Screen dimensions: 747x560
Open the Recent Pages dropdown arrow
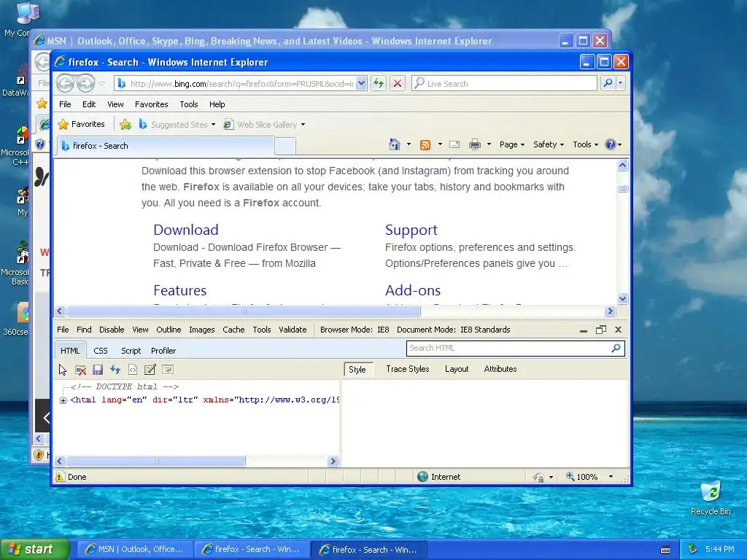pos(102,84)
